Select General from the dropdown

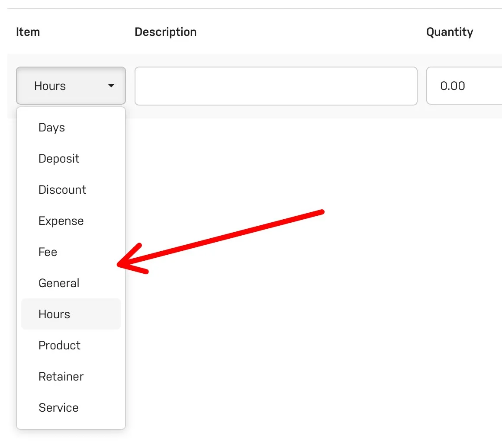[x=59, y=283]
